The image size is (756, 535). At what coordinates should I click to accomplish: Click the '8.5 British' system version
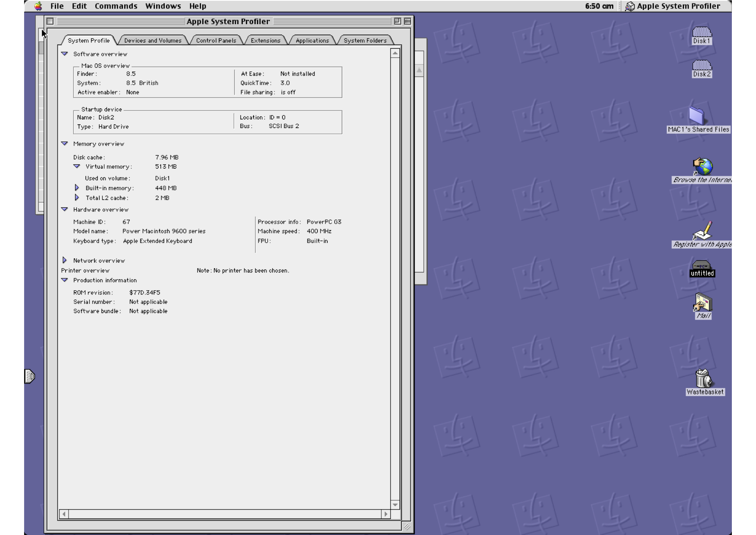tap(142, 83)
